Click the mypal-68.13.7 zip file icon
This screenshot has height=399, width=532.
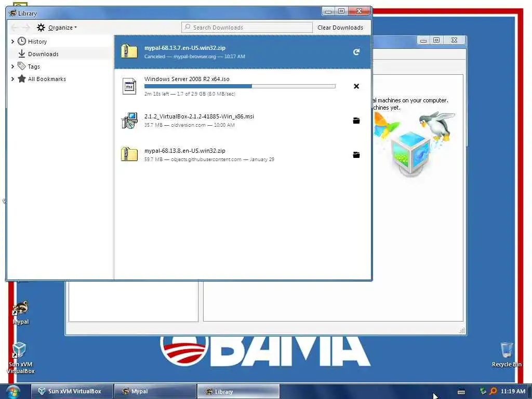click(129, 51)
